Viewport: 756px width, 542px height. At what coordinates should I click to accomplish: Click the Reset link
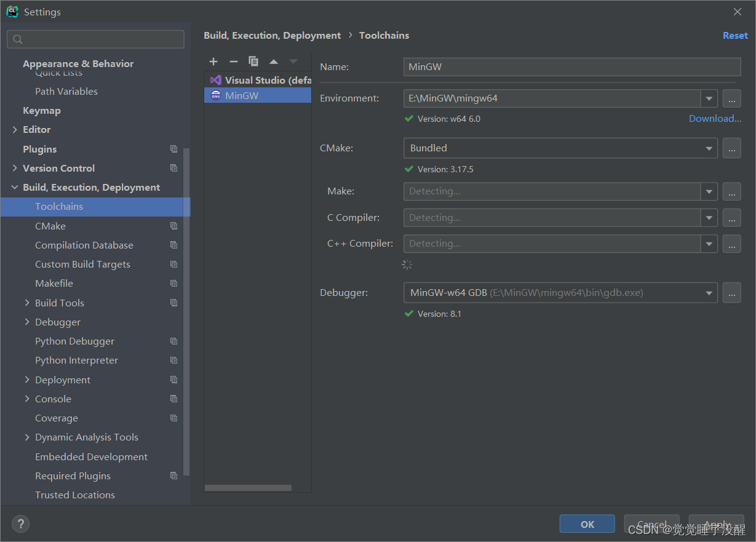pyautogui.click(x=735, y=36)
